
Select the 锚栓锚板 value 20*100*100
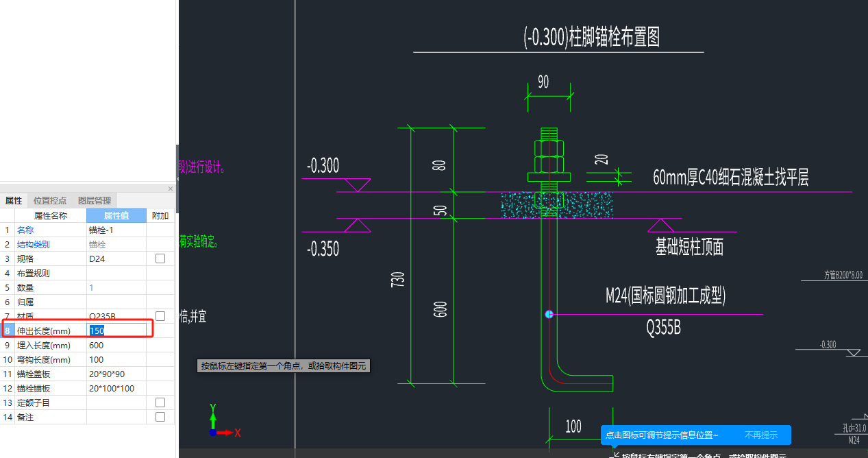point(116,388)
